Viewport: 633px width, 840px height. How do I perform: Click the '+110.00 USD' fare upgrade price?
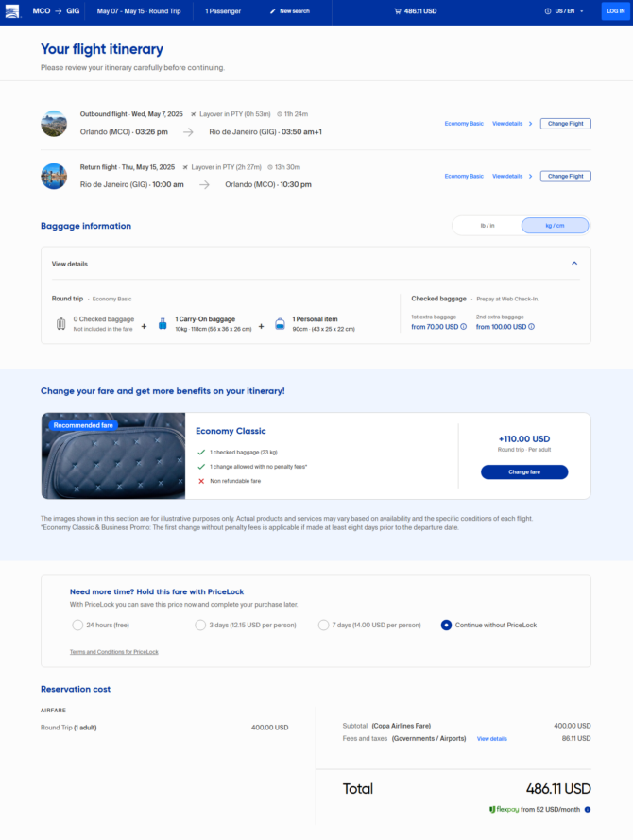(x=524, y=438)
